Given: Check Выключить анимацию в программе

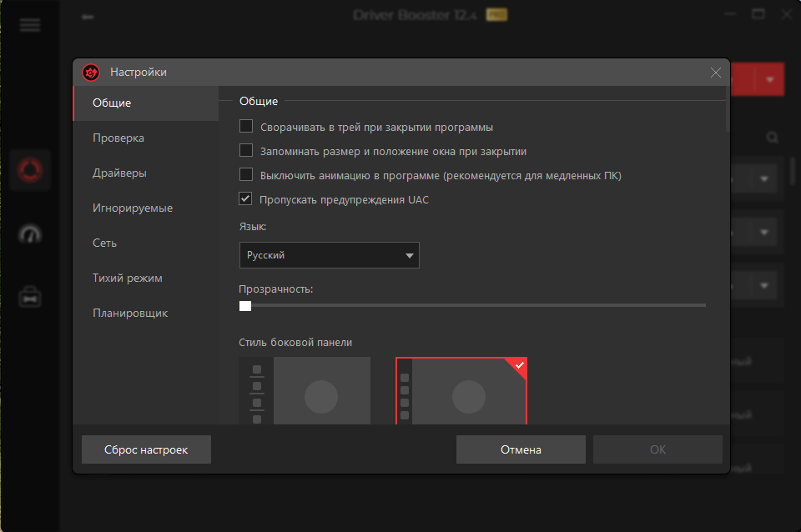Looking at the screenshot, I should 246,174.
